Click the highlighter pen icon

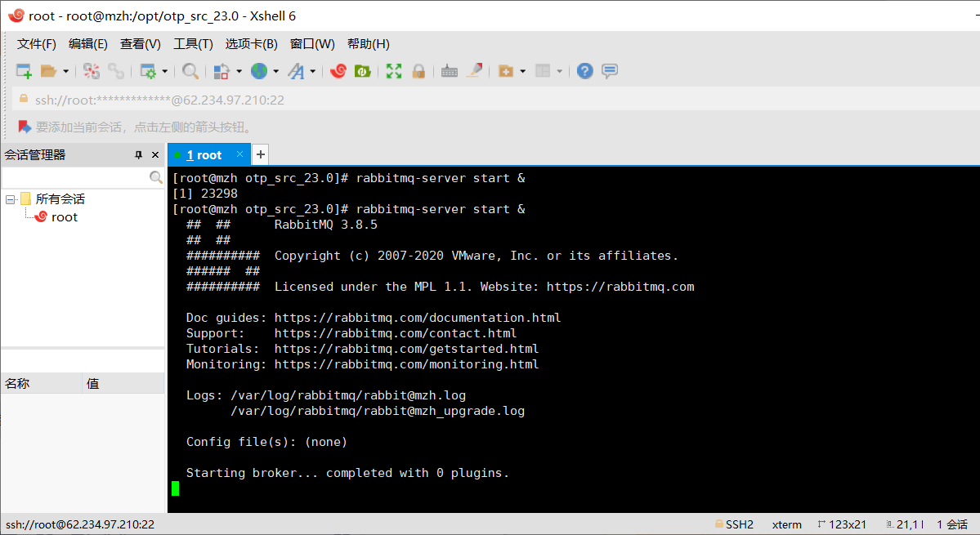coord(474,70)
